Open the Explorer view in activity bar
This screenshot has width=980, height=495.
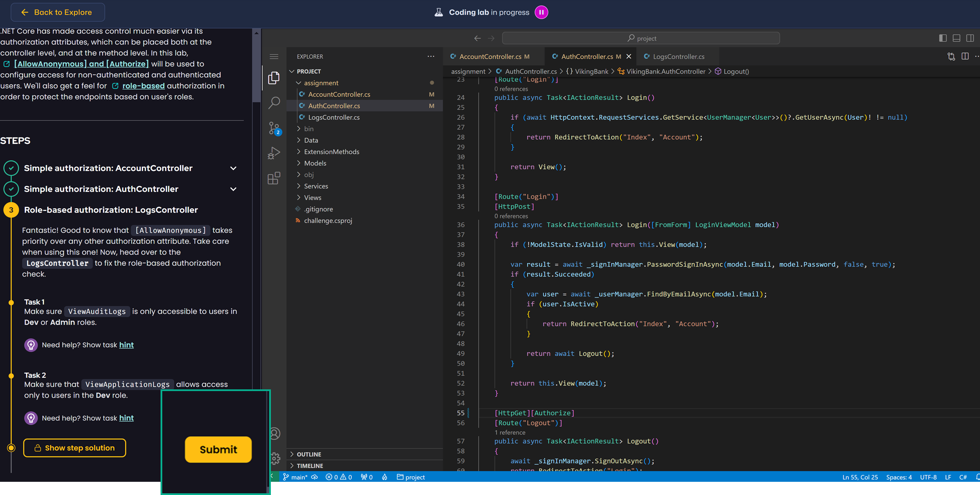coord(274,78)
